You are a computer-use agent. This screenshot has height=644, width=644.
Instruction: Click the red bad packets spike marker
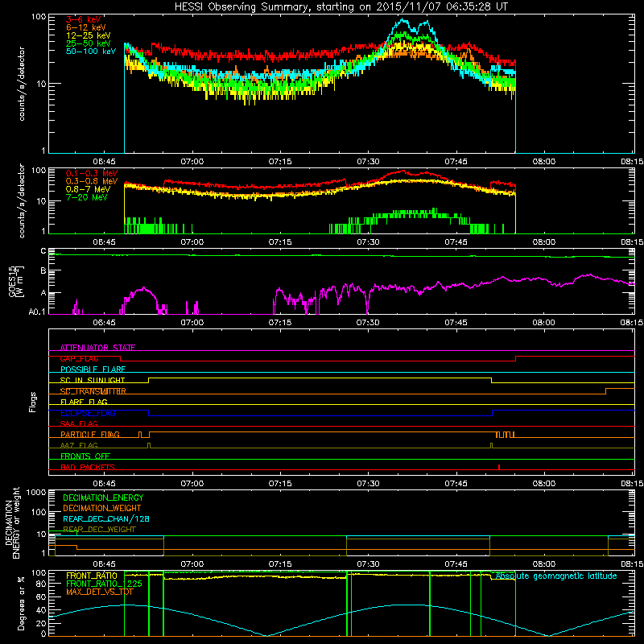click(x=499, y=467)
